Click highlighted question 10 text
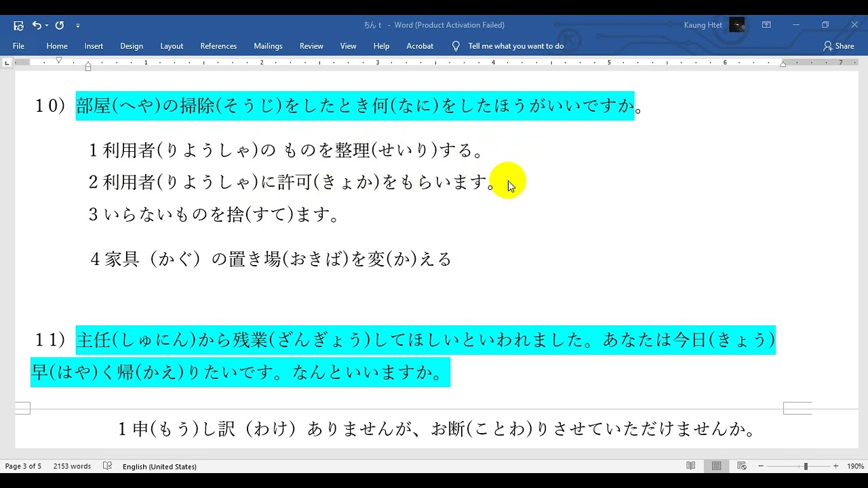Screen dimensions: 868x488 [355, 106]
